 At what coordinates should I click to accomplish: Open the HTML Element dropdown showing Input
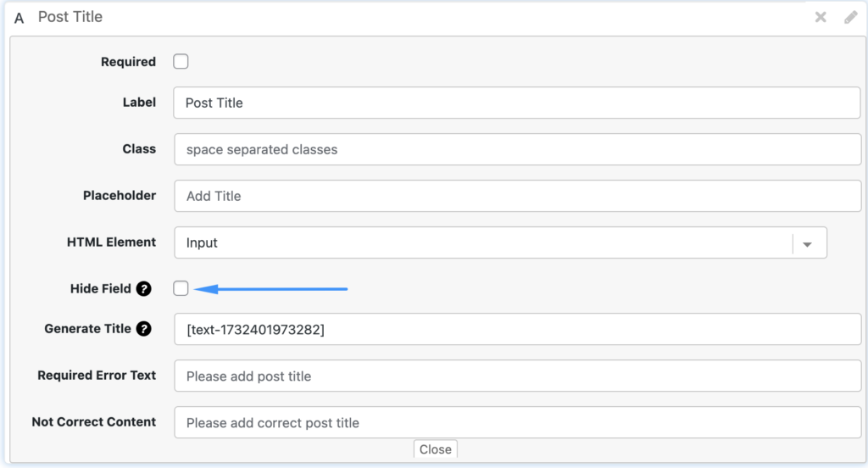(x=483, y=242)
